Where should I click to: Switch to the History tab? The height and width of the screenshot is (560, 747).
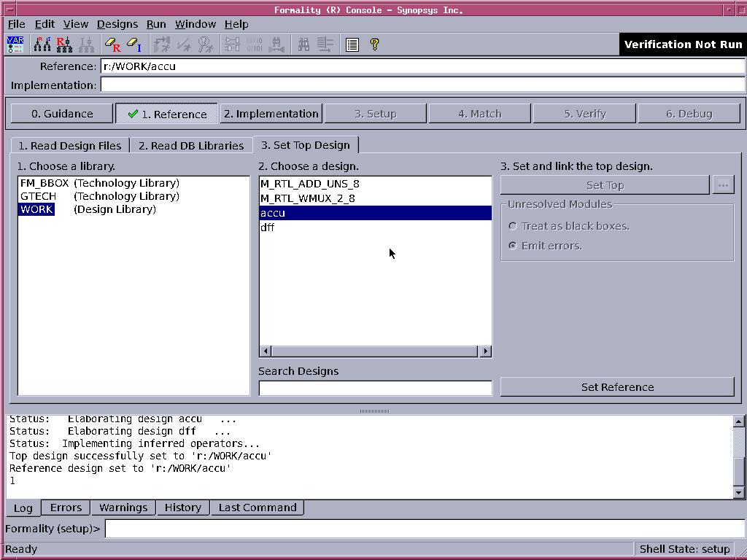click(x=183, y=507)
